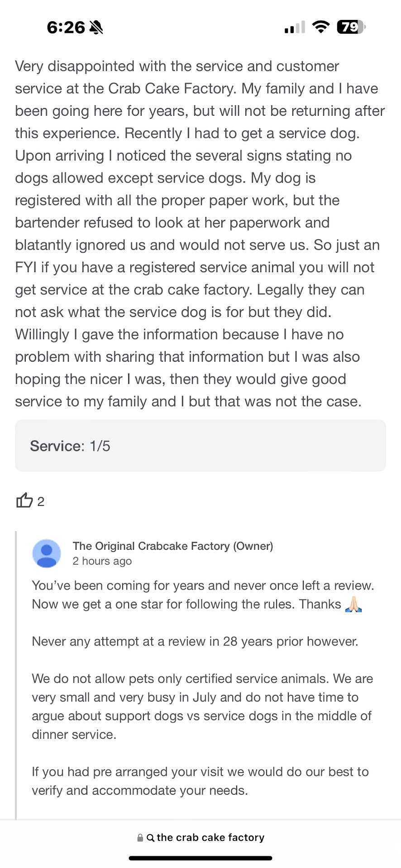Open The Original Crabcake Factory owner name
The image size is (401, 868).
coord(173,546)
